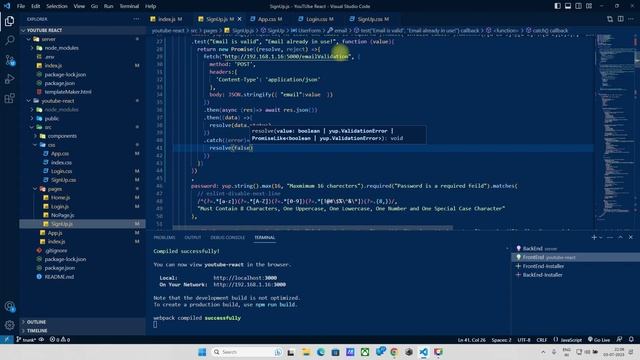Screen dimensions: 640x360
Task: Expand the public folder
Action: (x=82, y=118)
